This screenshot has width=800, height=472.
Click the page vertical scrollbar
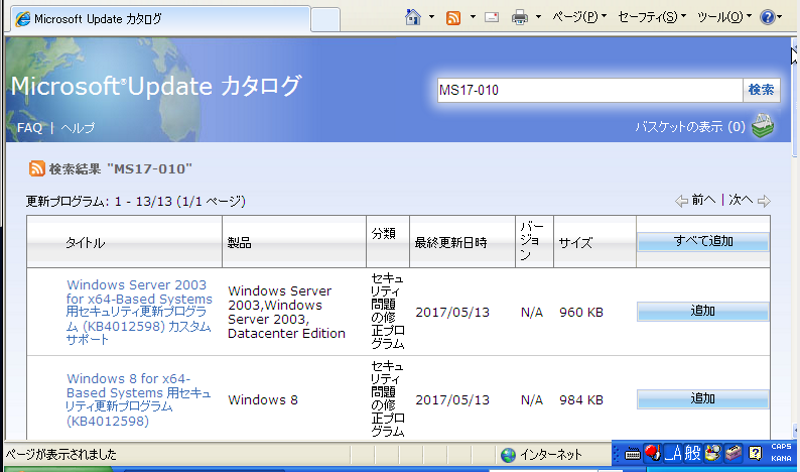[795, 240]
